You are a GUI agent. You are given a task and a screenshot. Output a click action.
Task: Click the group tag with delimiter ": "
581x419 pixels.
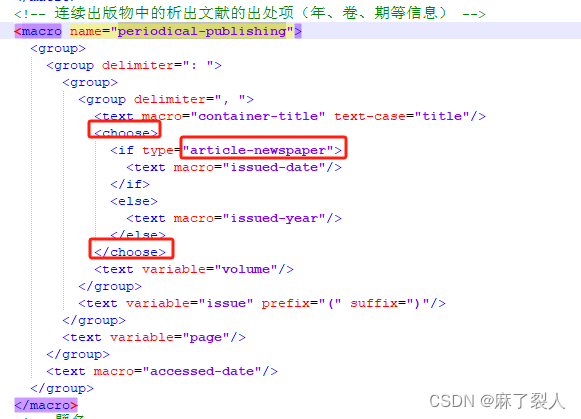(134, 66)
